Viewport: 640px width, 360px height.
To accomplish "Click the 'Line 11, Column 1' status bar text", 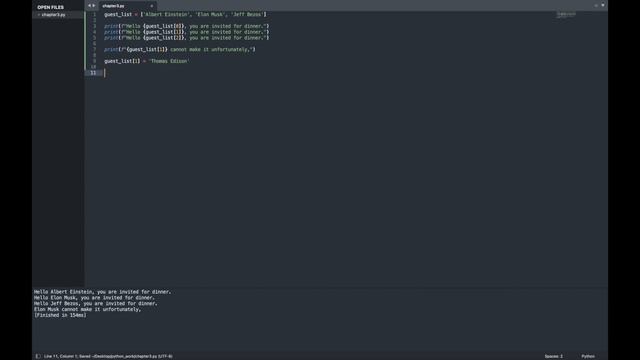I will point(60,356).
